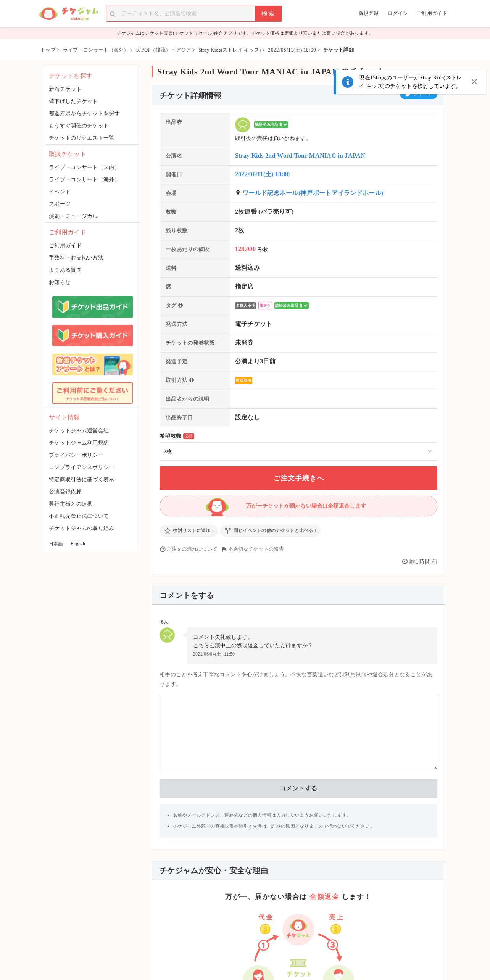Click the venue map pin icon
Image resolution: width=490 pixels, height=980 pixels.
tap(238, 193)
